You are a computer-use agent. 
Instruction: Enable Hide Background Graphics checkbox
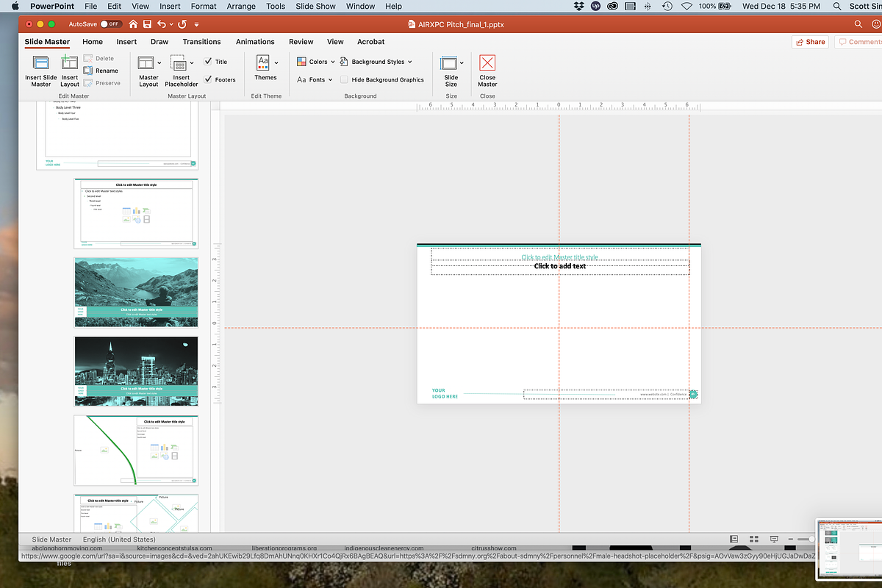[345, 79]
